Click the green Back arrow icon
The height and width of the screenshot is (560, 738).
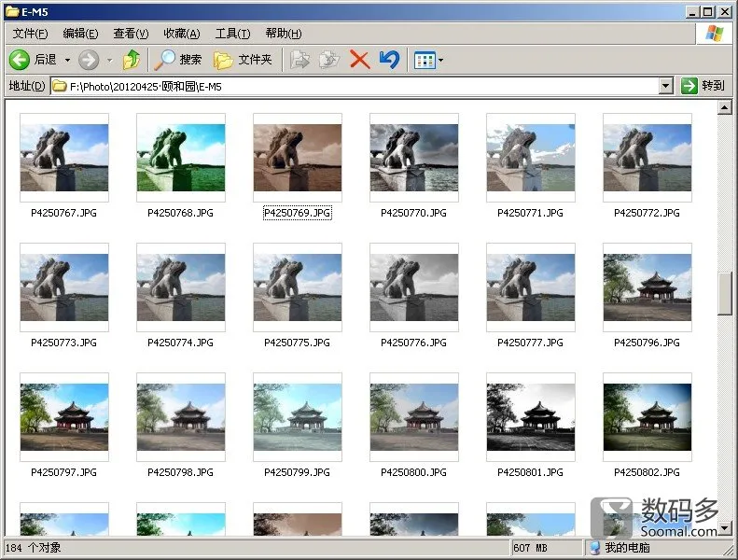tap(20, 60)
